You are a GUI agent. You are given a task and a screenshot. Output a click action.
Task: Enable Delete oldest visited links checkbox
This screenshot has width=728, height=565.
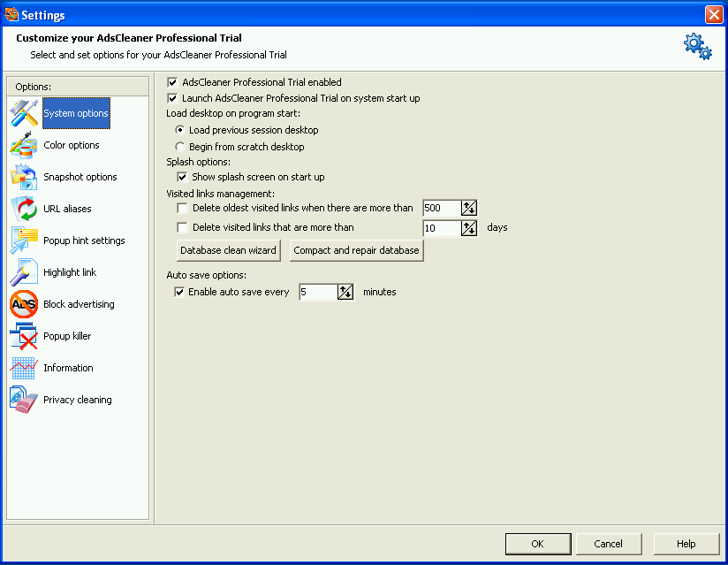[x=182, y=208]
